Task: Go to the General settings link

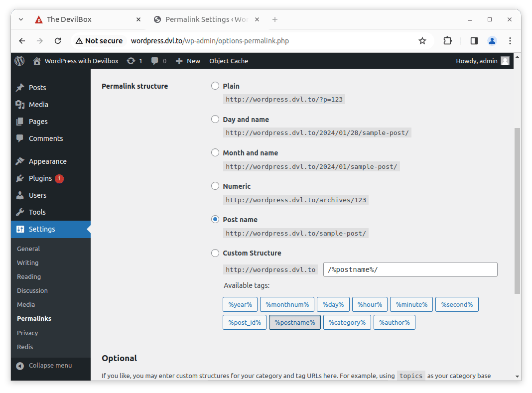Action: pyautogui.click(x=28, y=249)
